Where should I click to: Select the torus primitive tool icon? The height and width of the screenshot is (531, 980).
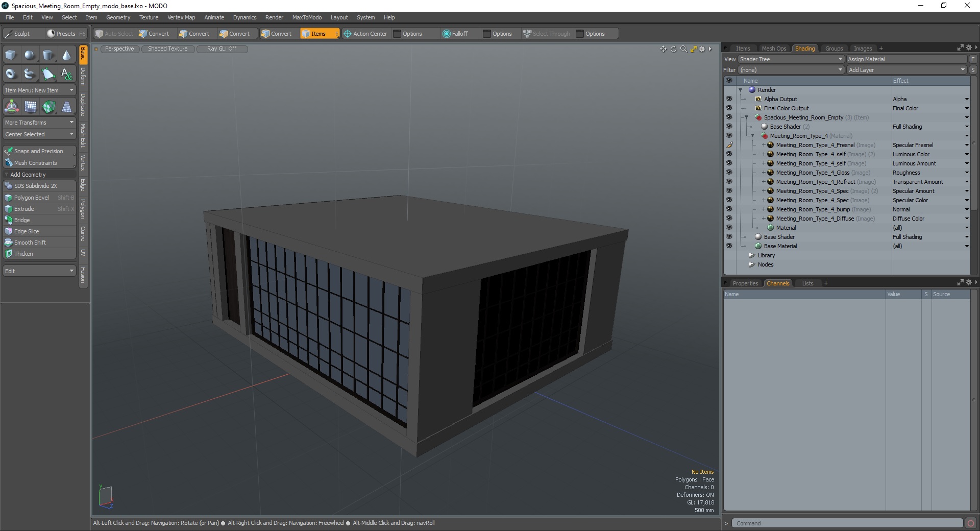pyautogui.click(x=11, y=74)
